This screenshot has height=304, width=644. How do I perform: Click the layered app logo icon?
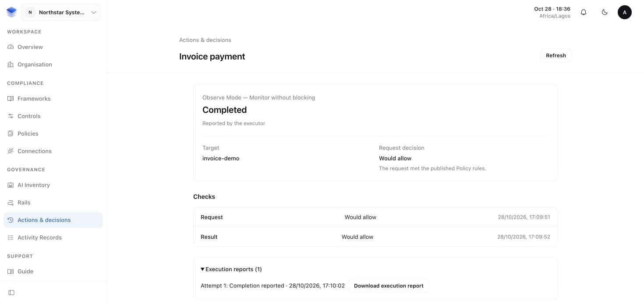(11, 12)
